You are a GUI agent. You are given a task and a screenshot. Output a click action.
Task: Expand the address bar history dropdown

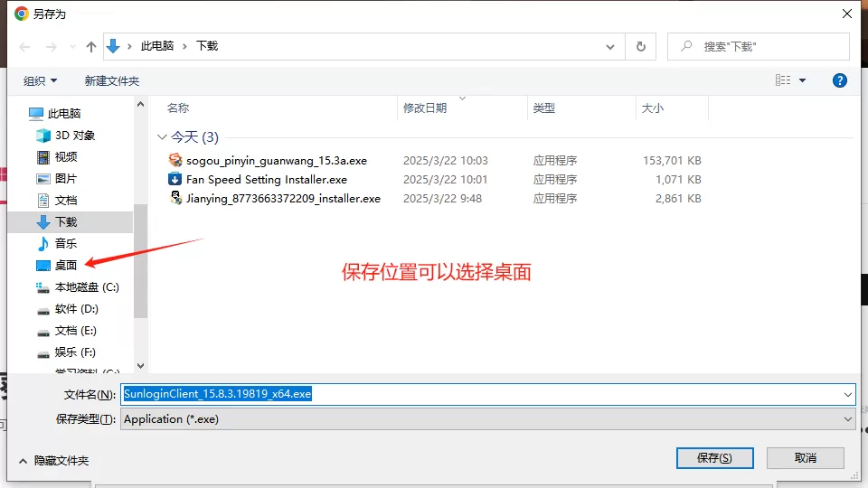[610, 47]
